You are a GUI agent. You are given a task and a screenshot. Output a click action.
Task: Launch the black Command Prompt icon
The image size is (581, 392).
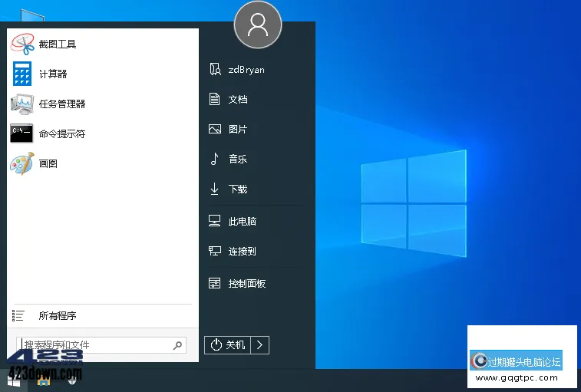coord(21,133)
